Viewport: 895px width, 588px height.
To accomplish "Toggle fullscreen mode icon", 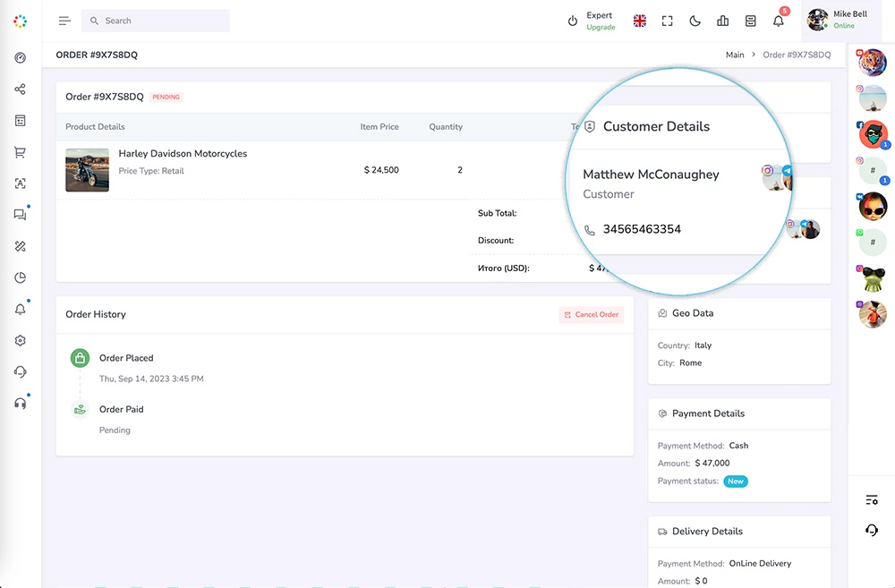I will [667, 21].
